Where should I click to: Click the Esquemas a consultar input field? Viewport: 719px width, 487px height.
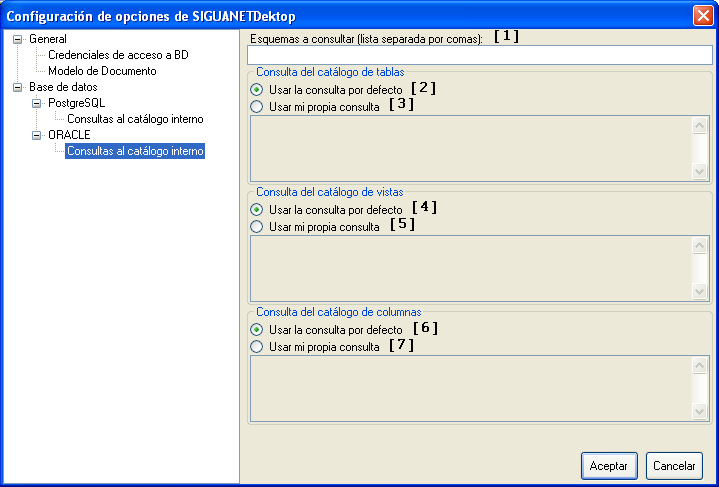pyautogui.click(x=480, y=55)
